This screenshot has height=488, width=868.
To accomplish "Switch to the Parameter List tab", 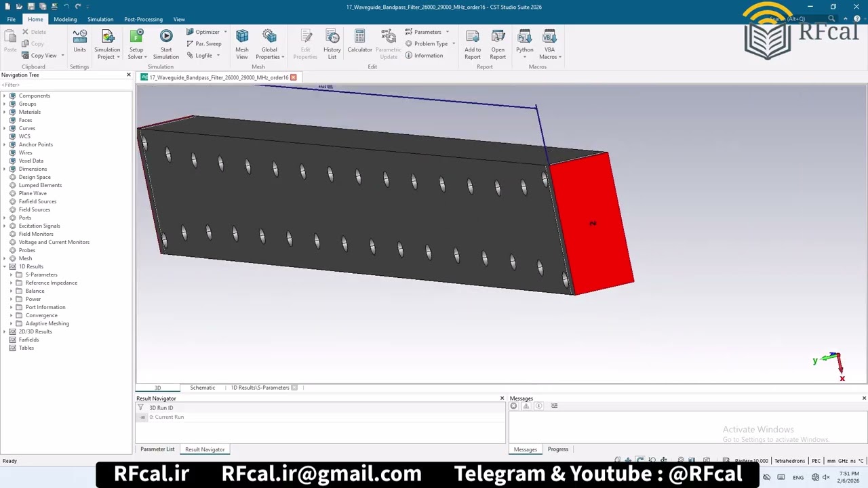I will (x=157, y=449).
